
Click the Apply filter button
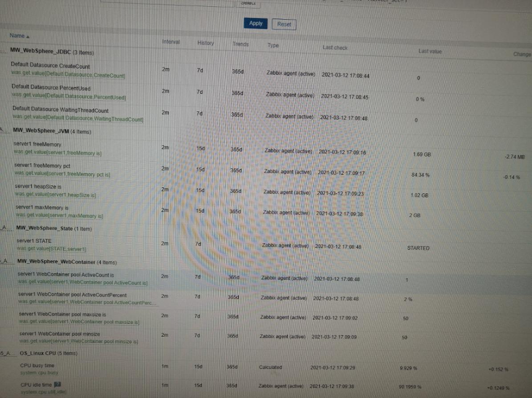coord(255,23)
